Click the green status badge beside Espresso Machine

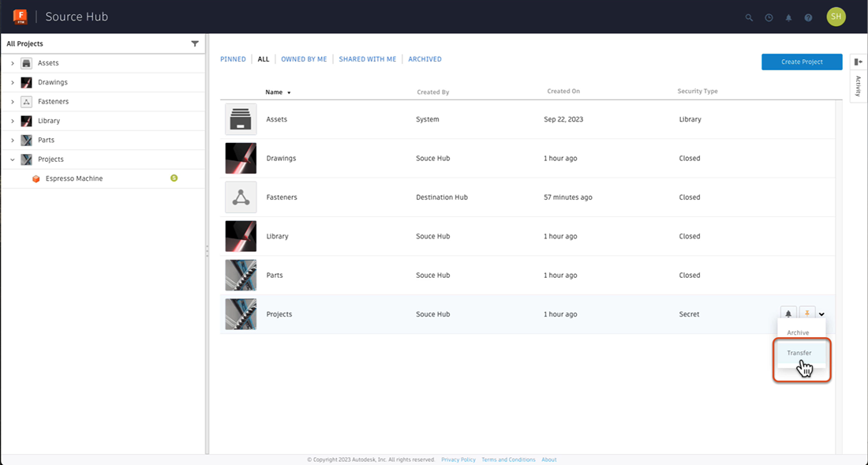(x=174, y=178)
